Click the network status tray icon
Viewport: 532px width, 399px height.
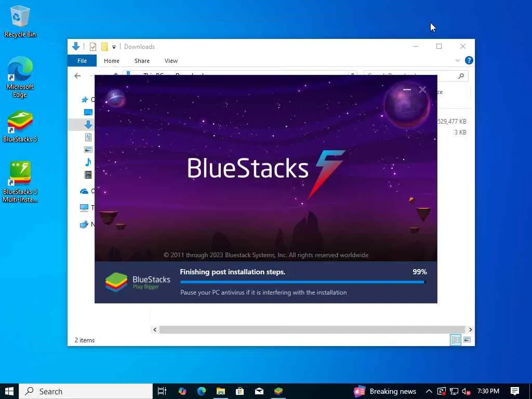tap(454, 392)
